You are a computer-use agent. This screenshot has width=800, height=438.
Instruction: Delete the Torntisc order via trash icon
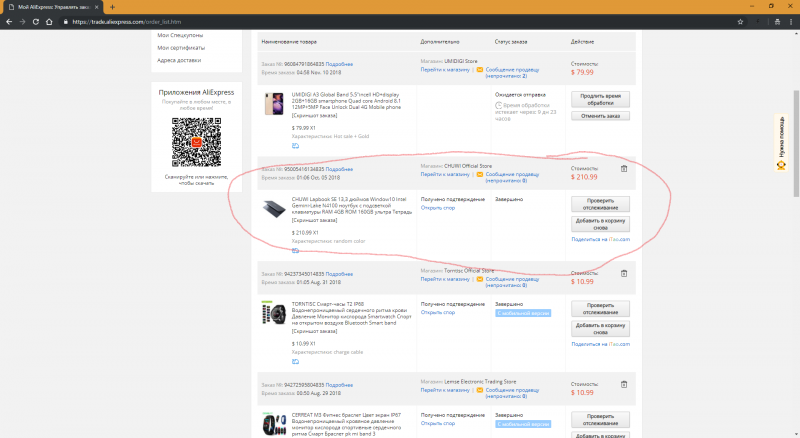pos(624,274)
